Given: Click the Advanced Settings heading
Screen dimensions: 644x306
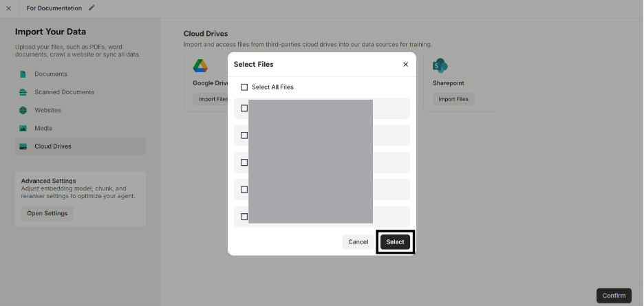Looking at the screenshot, I should (48, 181).
